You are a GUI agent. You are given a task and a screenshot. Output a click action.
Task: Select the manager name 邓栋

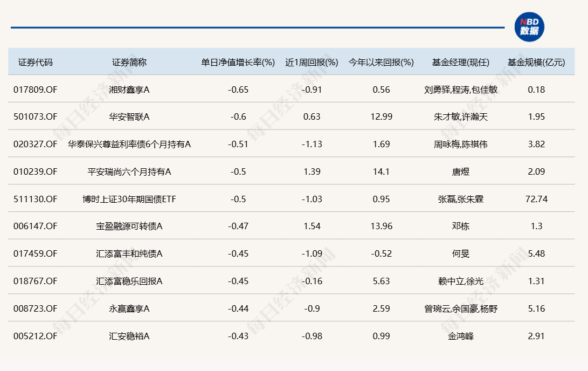point(460,226)
